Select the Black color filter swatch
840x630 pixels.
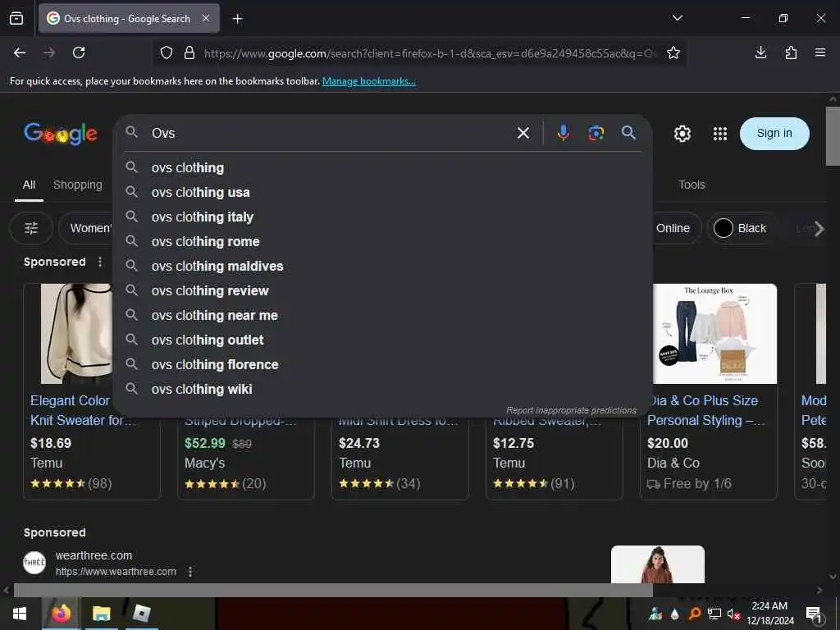pos(742,228)
